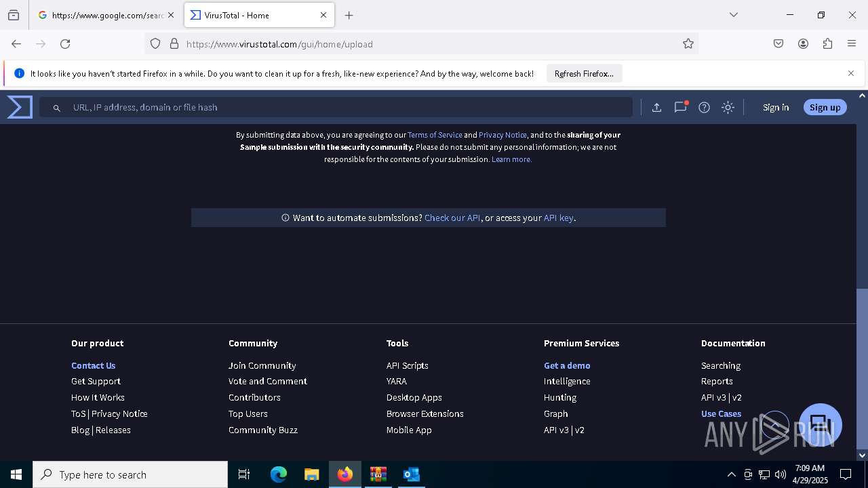Open the tracking protection shield icon
Screen dimensions: 868x488
155,44
